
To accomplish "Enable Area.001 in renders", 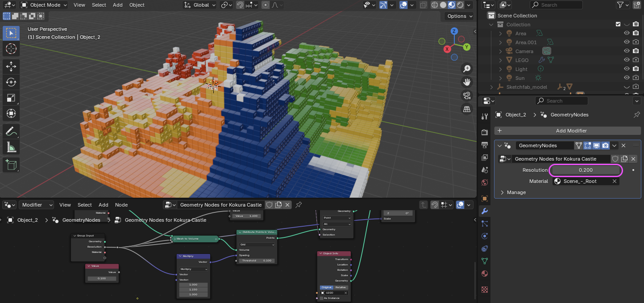I will (x=636, y=42).
